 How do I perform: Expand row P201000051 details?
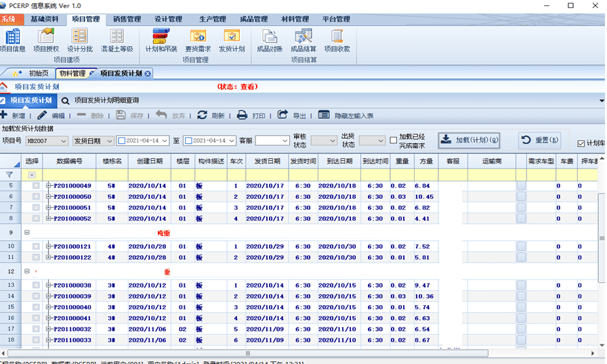point(48,208)
